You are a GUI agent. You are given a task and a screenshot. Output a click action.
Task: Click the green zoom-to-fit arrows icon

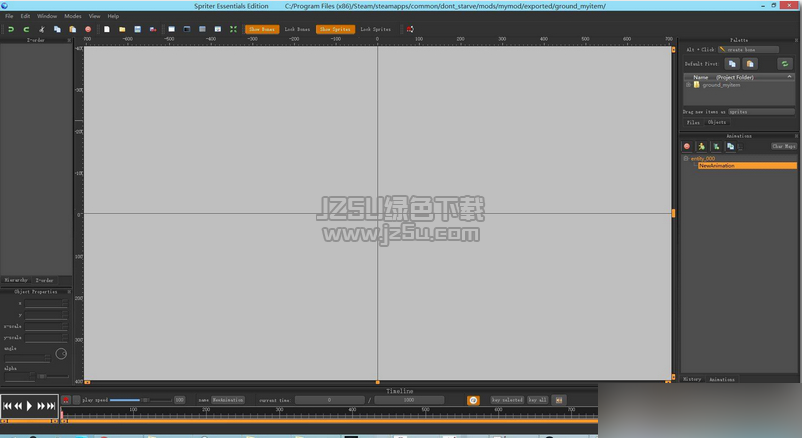coord(233,29)
